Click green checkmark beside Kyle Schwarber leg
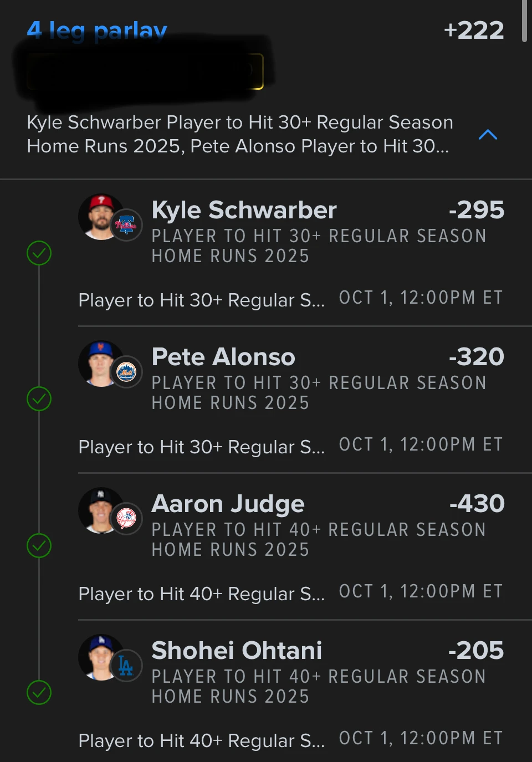The width and height of the screenshot is (532, 762). coord(39,253)
